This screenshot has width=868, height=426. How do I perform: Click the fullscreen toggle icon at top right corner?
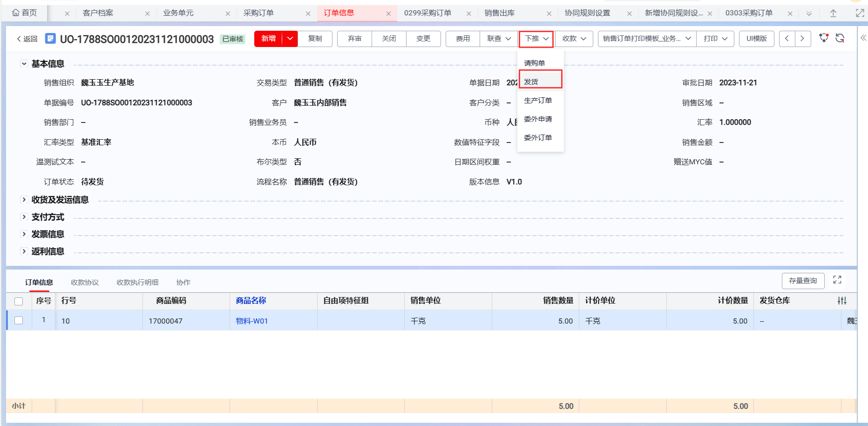click(x=860, y=13)
